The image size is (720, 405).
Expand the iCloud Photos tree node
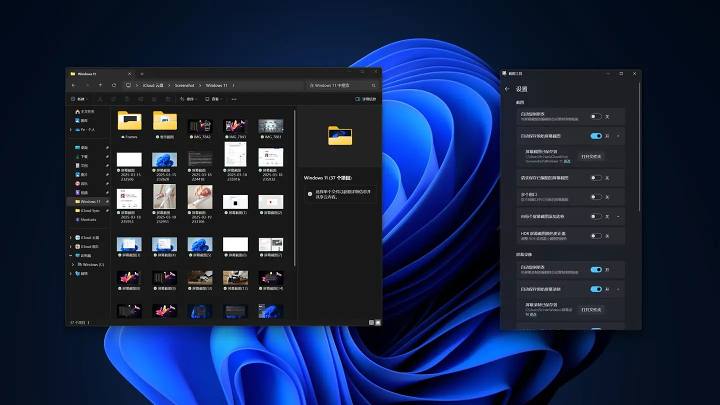(x=71, y=247)
